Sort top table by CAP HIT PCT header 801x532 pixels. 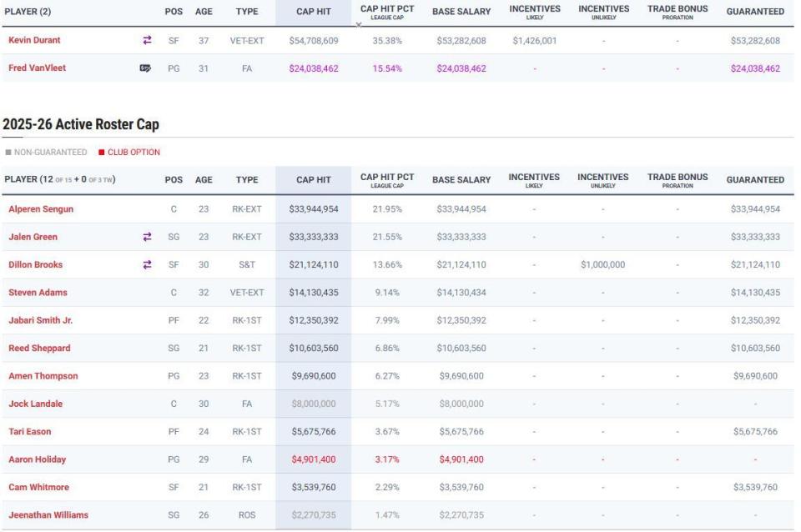[386, 12]
